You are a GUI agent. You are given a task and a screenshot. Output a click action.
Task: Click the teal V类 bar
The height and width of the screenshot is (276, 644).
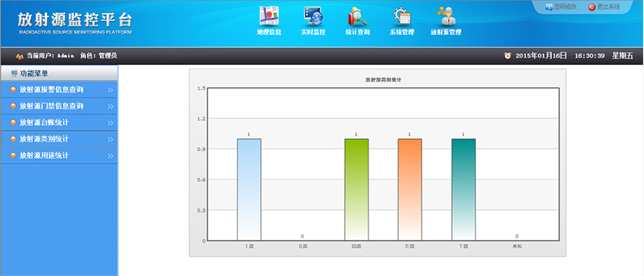click(x=463, y=189)
